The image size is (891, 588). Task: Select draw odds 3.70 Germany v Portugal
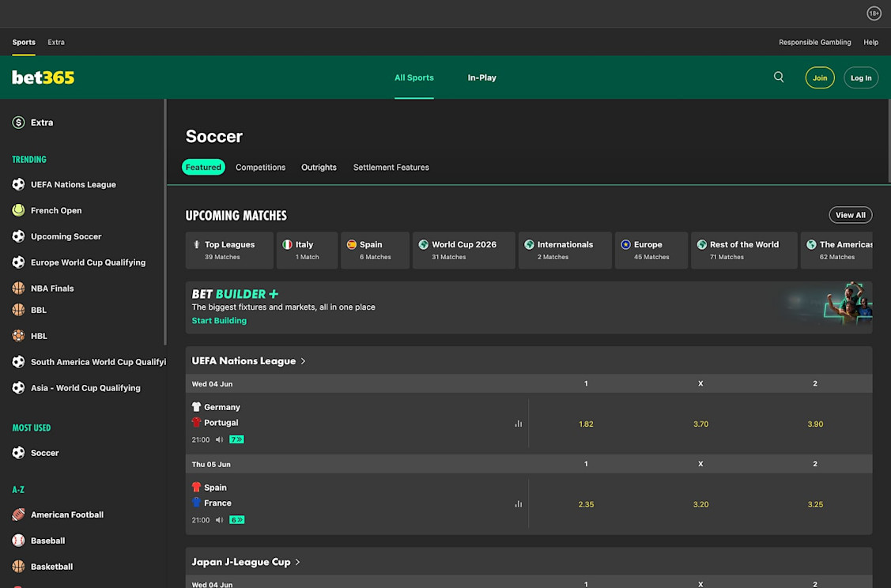[700, 424]
